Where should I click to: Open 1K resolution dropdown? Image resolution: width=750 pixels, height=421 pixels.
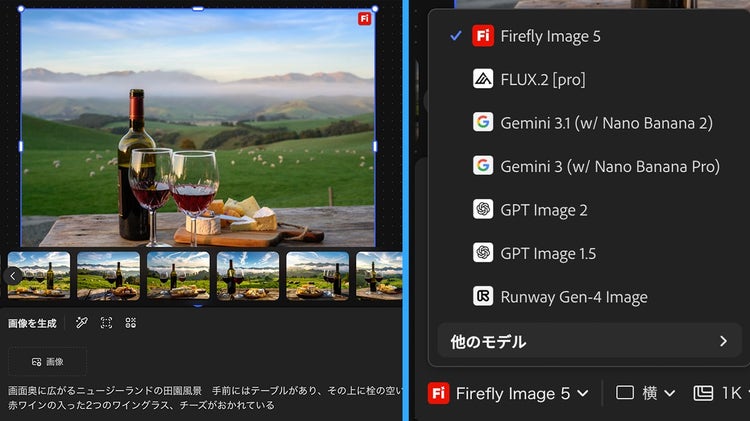pos(721,393)
